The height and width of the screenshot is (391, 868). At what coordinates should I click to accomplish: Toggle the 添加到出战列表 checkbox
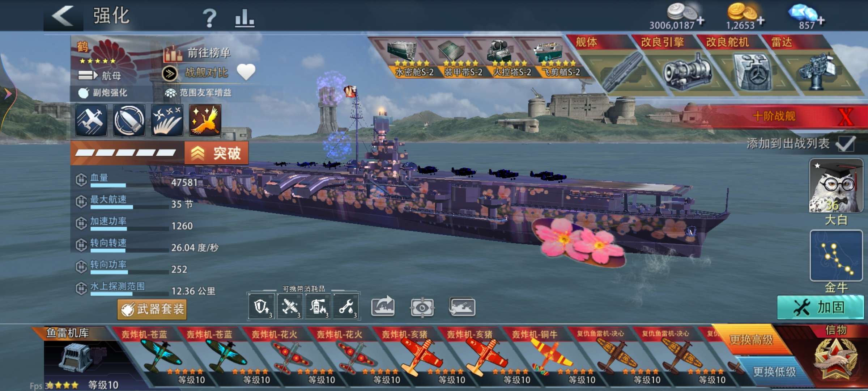point(846,144)
